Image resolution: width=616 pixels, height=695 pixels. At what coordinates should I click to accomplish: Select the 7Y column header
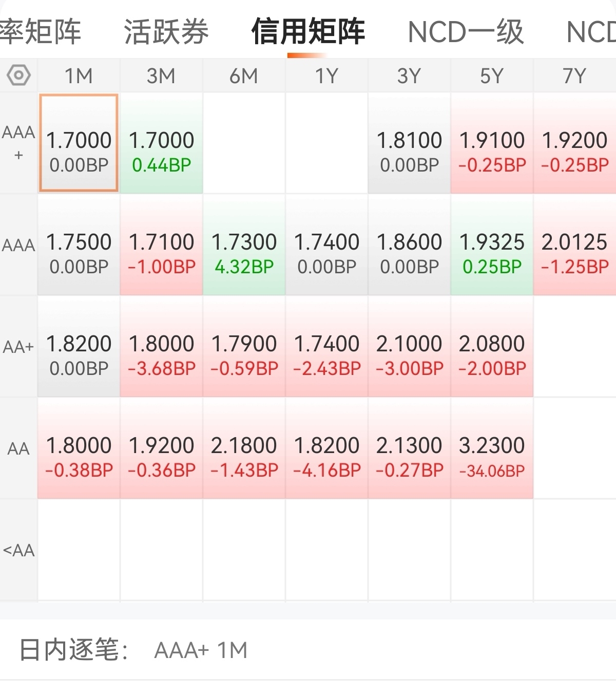tap(575, 76)
